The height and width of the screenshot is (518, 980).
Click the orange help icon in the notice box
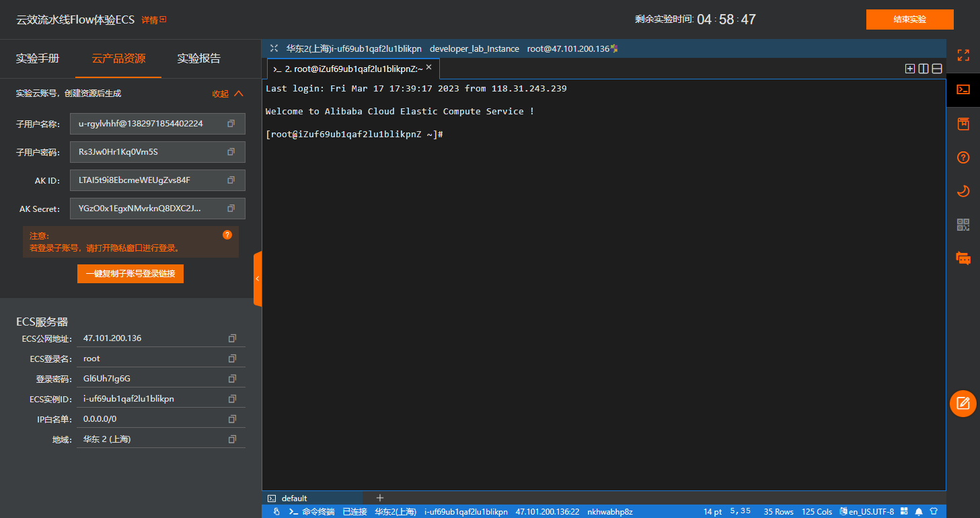[227, 235]
